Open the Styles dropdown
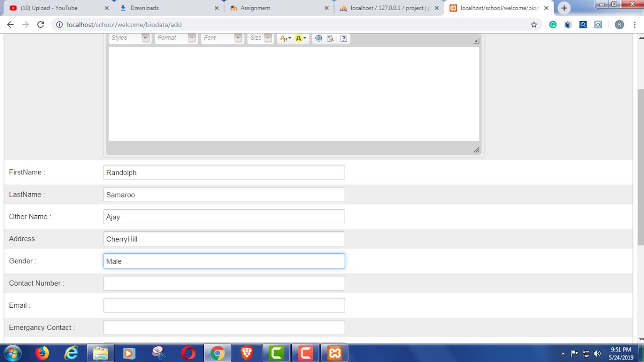The width and height of the screenshot is (644, 362). click(130, 38)
